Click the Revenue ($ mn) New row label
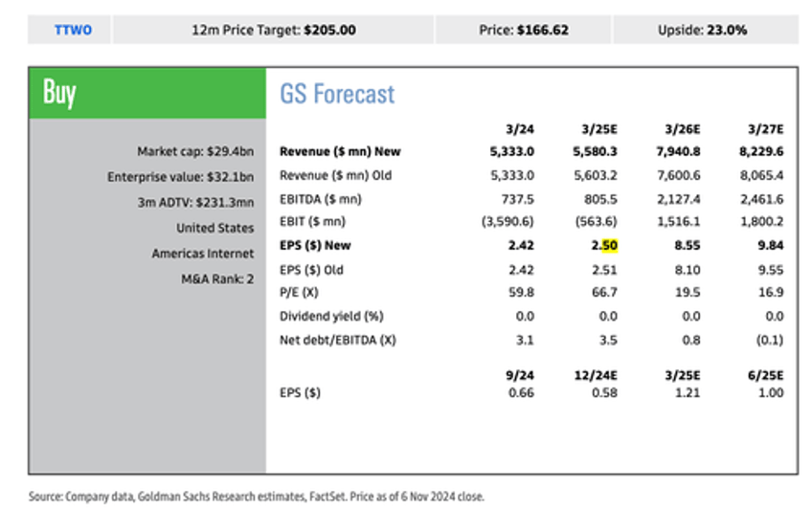The image size is (812, 509). 340,151
